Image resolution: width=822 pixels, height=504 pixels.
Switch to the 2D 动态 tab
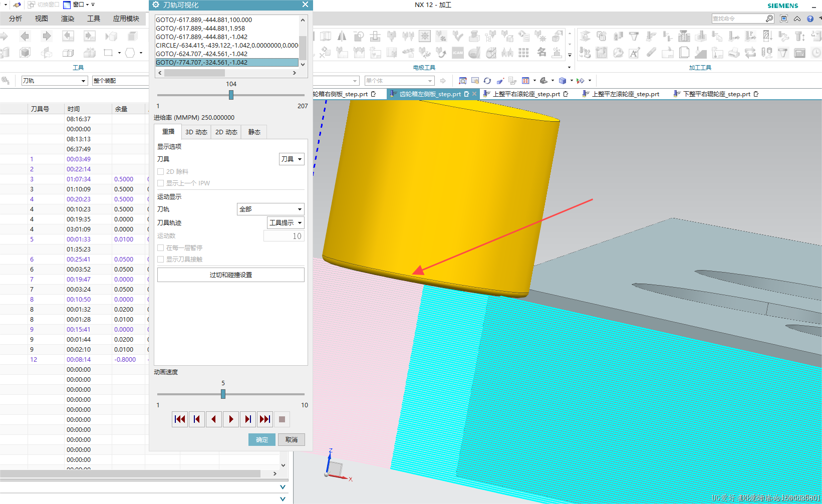point(226,132)
